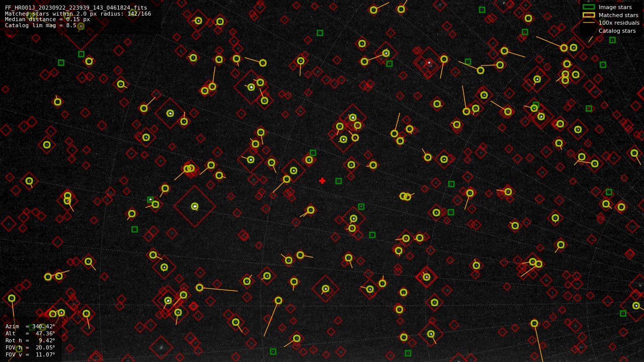Select the 'Image stars' legend label
This screenshot has width=644, height=362.
coord(615,7)
